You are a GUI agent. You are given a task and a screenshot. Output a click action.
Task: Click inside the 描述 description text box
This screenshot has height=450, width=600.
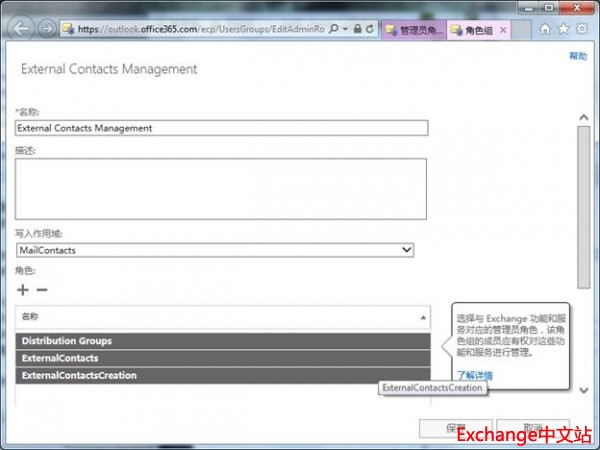[221, 188]
